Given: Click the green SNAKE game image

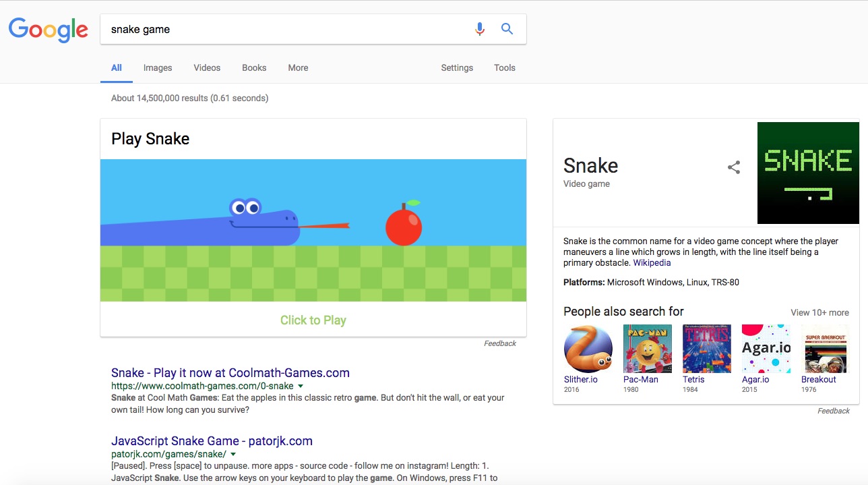Looking at the screenshot, I should (x=808, y=173).
